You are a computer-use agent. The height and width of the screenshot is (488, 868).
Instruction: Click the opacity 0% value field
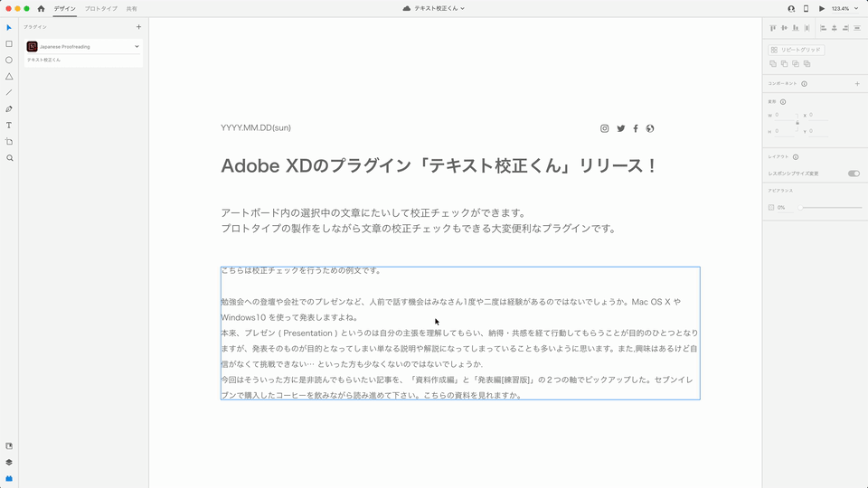[785, 208]
